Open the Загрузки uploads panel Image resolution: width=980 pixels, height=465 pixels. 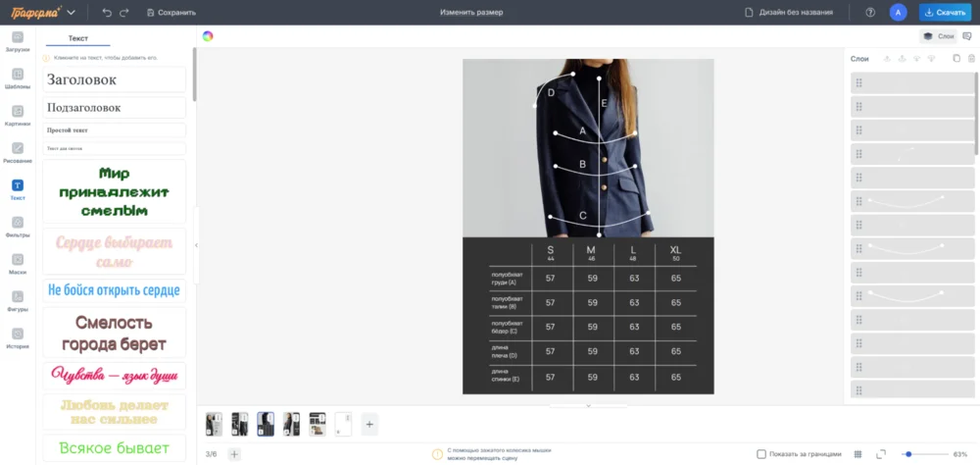(18, 41)
